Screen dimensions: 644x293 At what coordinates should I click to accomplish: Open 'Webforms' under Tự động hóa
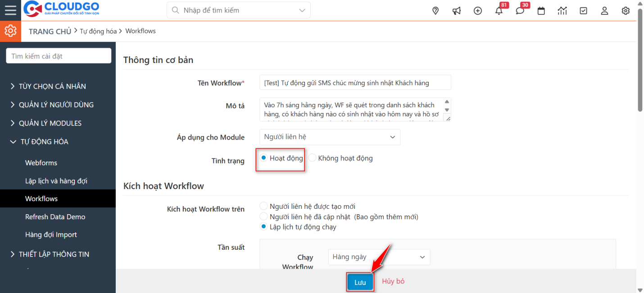point(41,162)
